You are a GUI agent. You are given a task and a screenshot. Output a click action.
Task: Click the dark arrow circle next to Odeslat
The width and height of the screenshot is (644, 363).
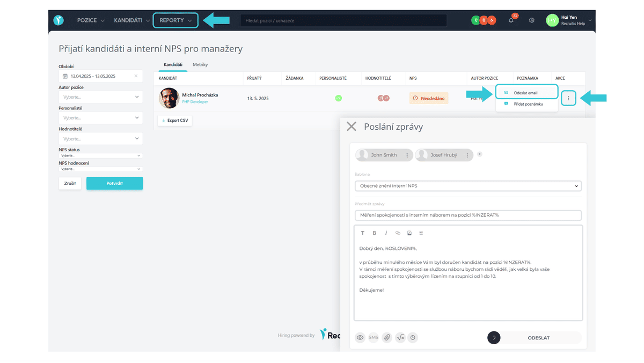point(494,338)
